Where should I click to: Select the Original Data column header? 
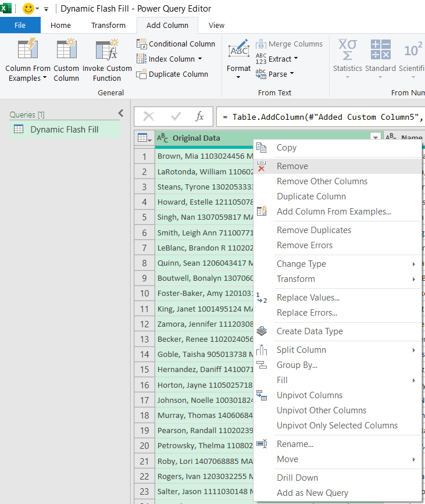pos(268,138)
